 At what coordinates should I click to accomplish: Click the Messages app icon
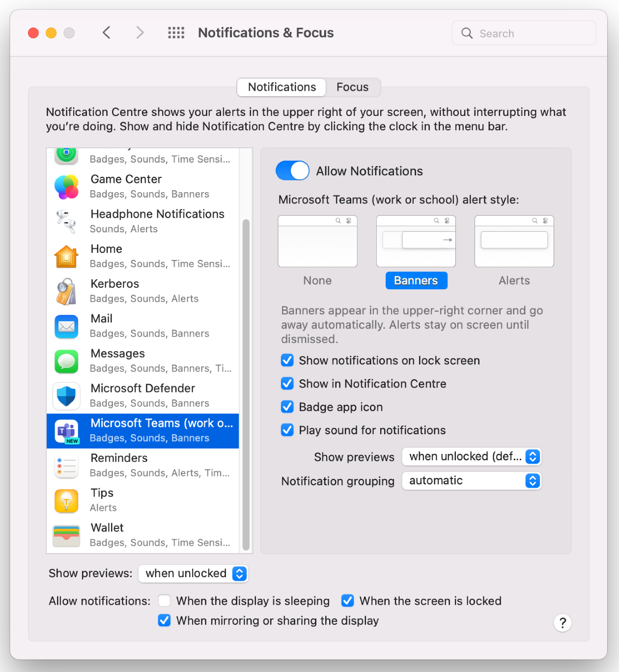coord(66,361)
